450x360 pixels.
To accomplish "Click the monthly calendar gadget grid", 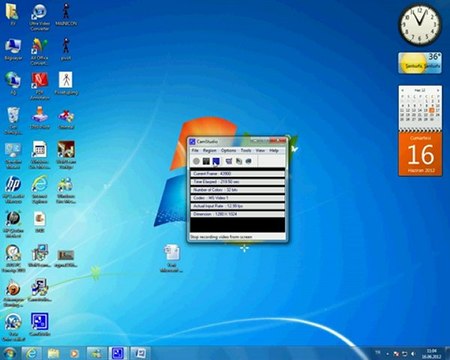I will tap(420, 107).
